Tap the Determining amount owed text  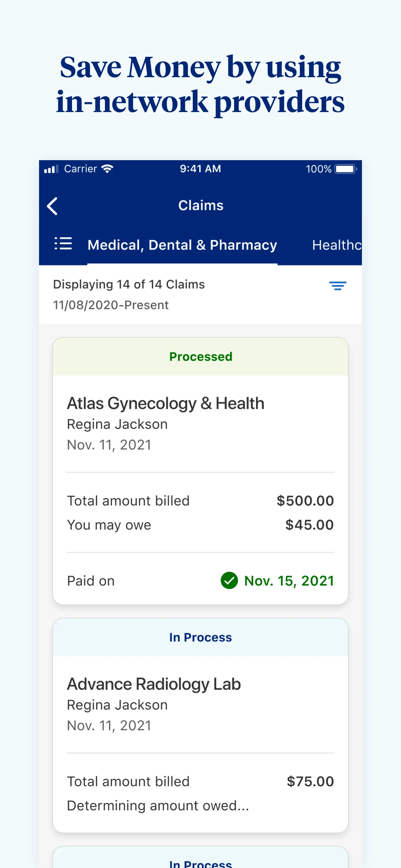pos(158,806)
